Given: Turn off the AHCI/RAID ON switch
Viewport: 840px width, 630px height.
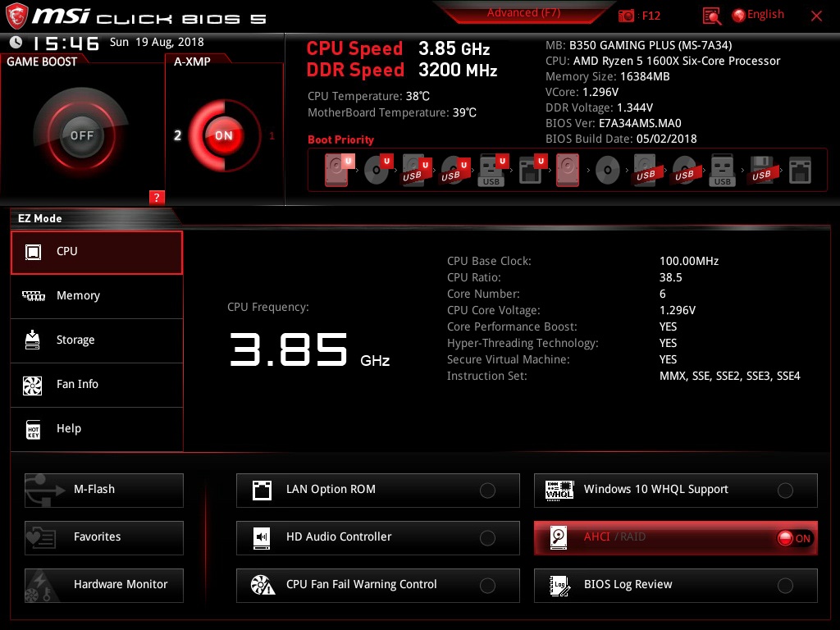Looking at the screenshot, I should pos(794,538).
